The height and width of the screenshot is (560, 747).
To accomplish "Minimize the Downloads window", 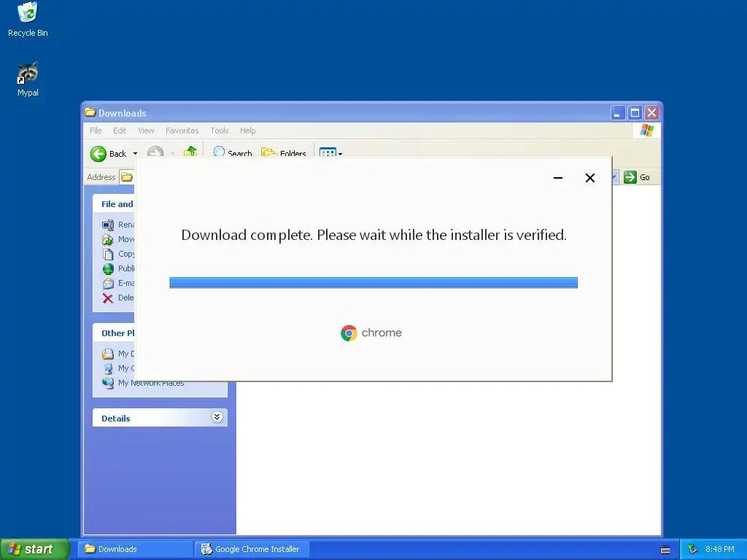I will pyautogui.click(x=617, y=113).
